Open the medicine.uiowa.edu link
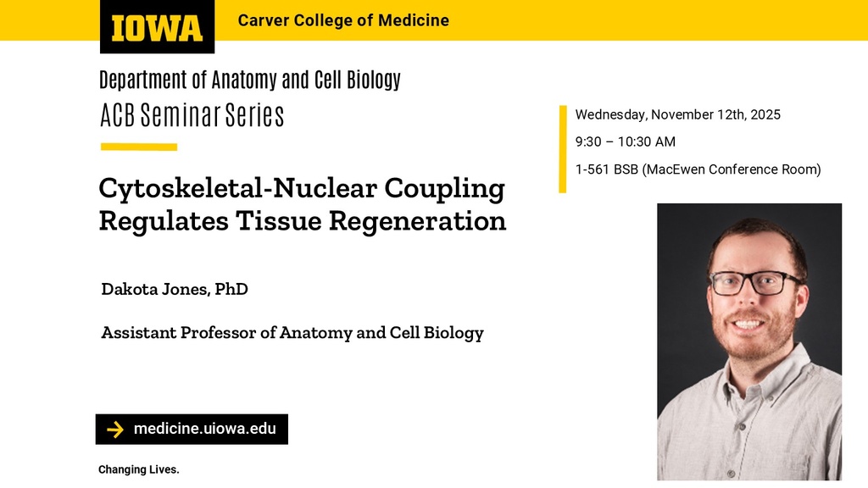Screen dimensions: 868x488 pos(204,429)
